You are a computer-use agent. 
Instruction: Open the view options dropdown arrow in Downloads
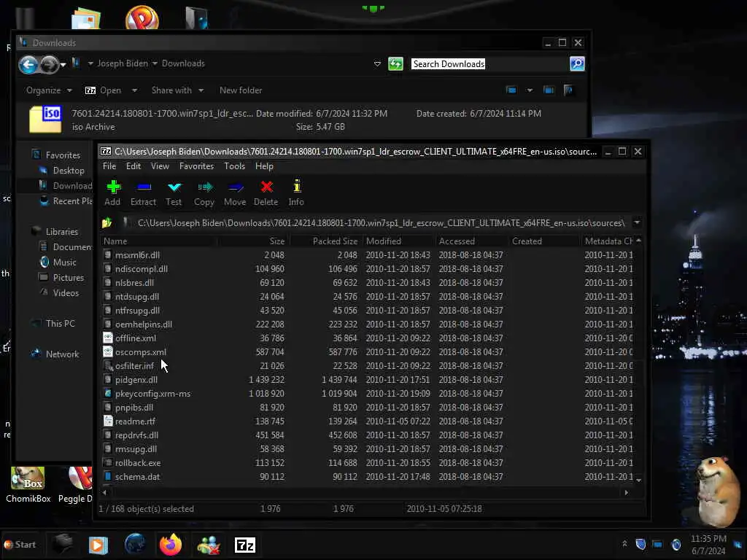click(x=530, y=90)
